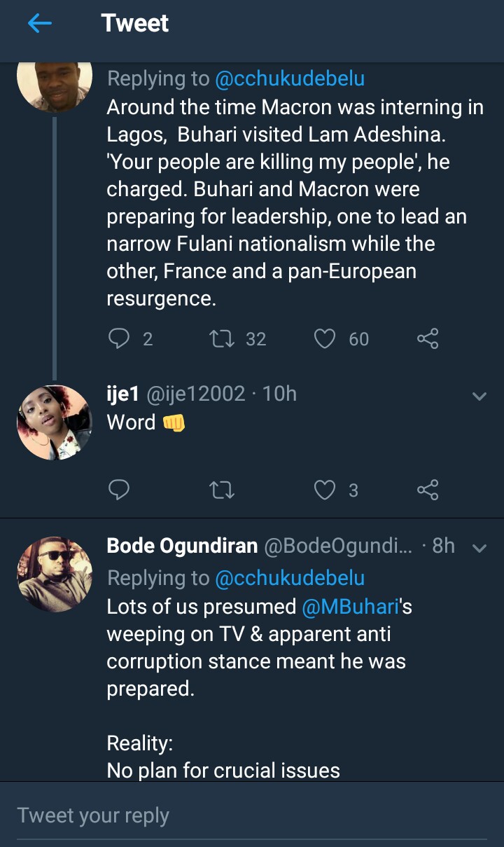Like the tweet with 60 likes
Screen dimensions: 504x847
[325, 339]
